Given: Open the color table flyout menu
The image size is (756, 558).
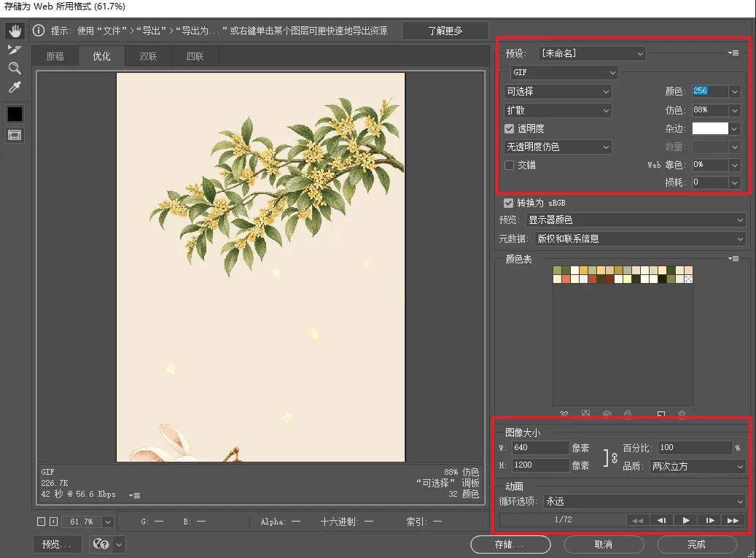Looking at the screenshot, I should click(x=733, y=259).
